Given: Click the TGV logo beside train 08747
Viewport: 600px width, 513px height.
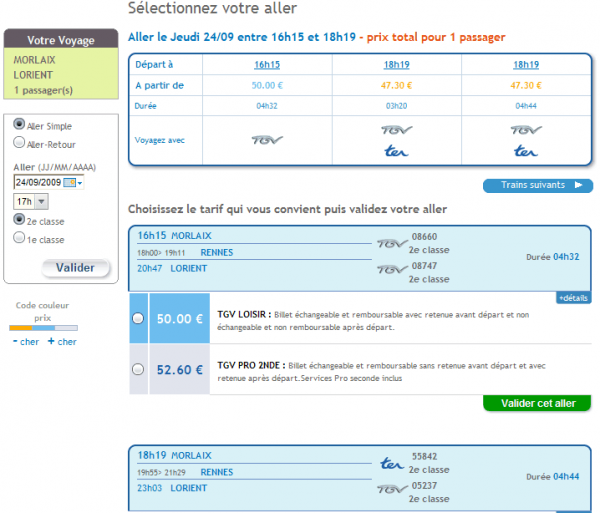Looking at the screenshot, I should (x=392, y=269).
